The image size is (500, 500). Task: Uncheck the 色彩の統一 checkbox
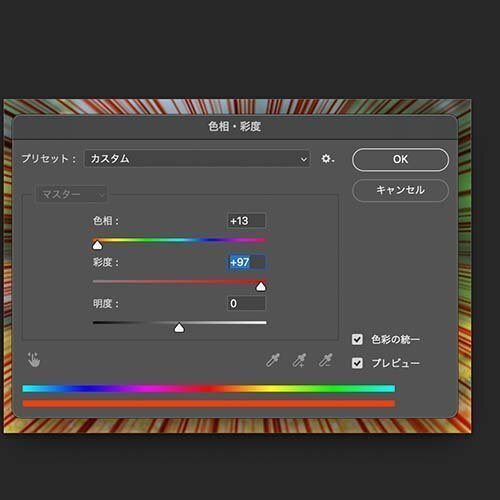[357, 339]
